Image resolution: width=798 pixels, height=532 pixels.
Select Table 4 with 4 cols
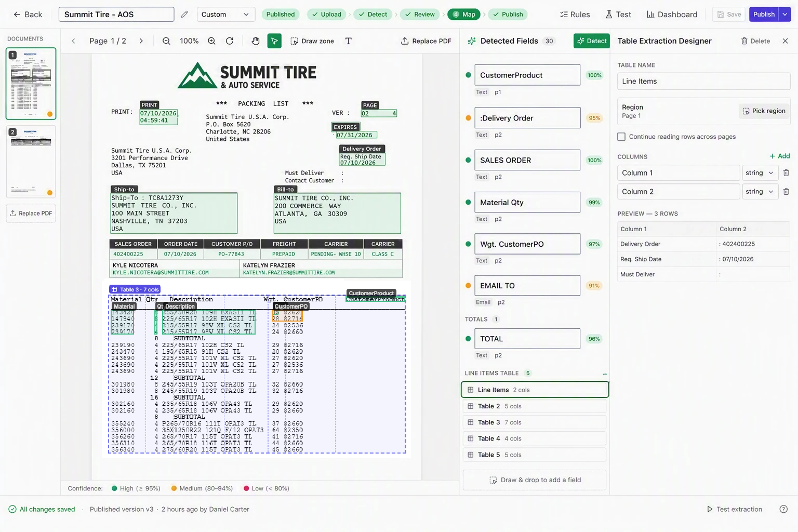535,438
